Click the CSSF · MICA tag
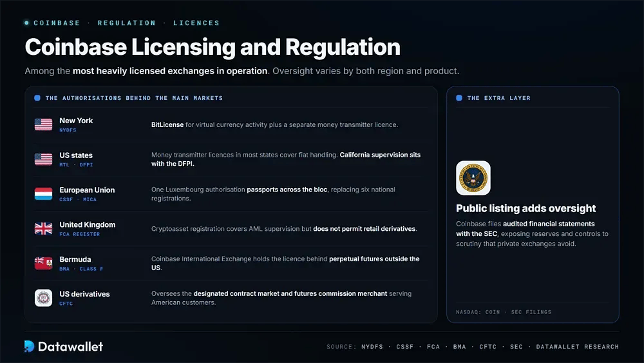 click(x=78, y=199)
